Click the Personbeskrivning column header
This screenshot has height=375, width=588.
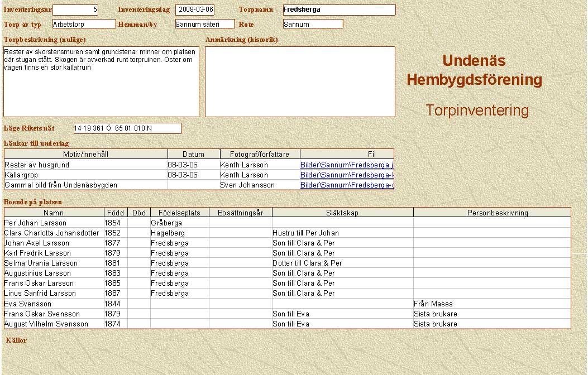[492, 213]
